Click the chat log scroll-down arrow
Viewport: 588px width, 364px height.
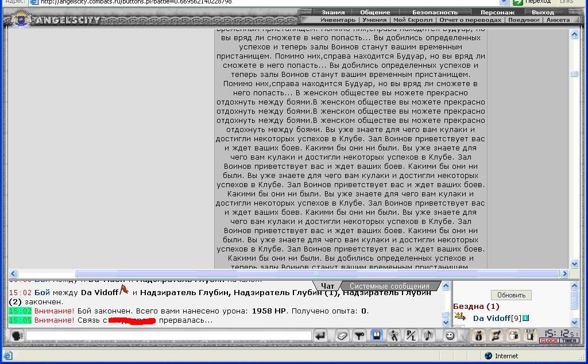click(x=446, y=322)
